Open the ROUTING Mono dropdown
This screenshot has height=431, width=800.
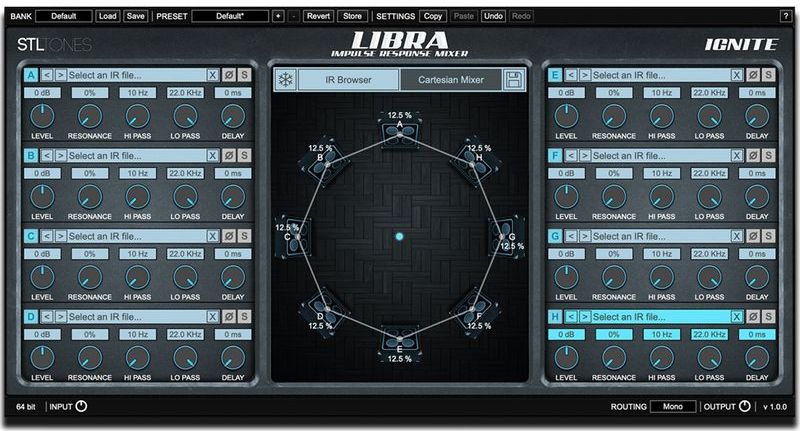pos(673,407)
